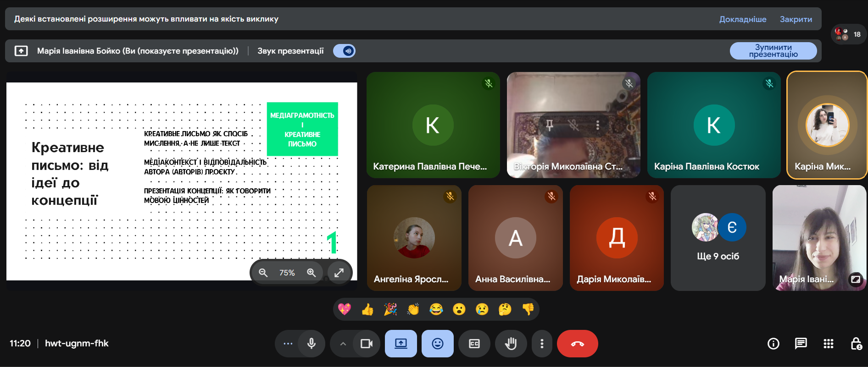Click the Докладніше link
The height and width of the screenshot is (367, 868).
click(x=742, y=19)
